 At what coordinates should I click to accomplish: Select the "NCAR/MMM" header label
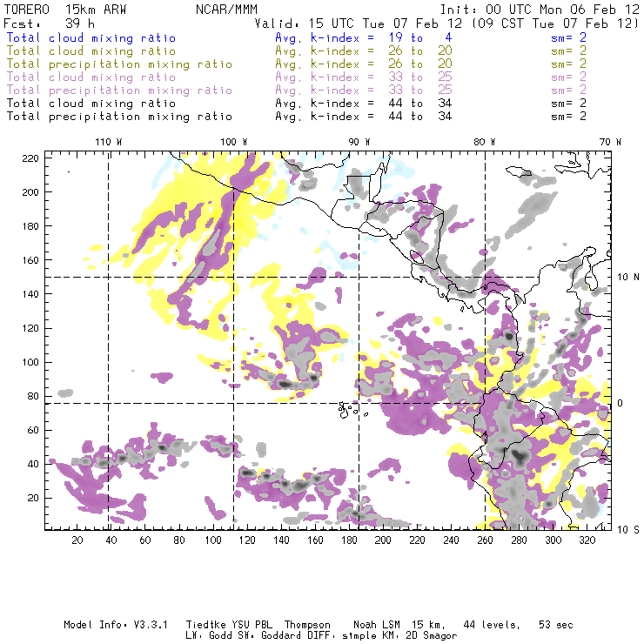(226, 10)
